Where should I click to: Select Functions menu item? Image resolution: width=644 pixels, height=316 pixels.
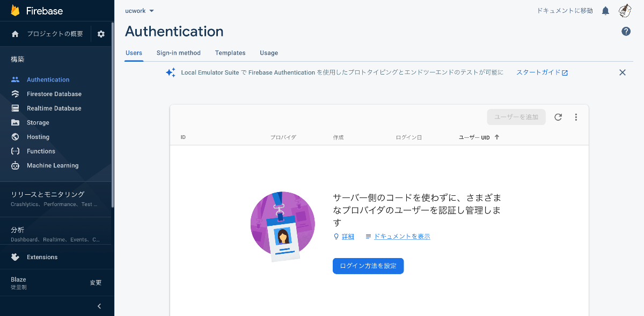pyautogui.click(x=41, y=151)
